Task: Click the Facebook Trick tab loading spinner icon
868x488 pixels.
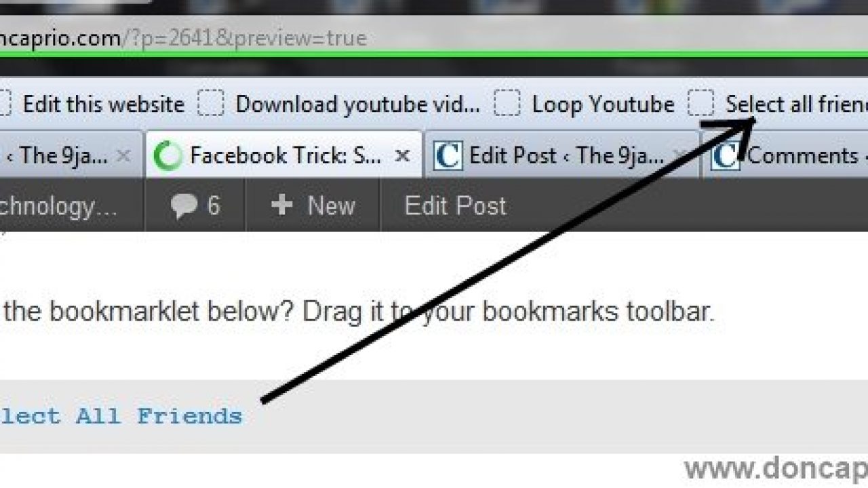Action: point(167,156)
